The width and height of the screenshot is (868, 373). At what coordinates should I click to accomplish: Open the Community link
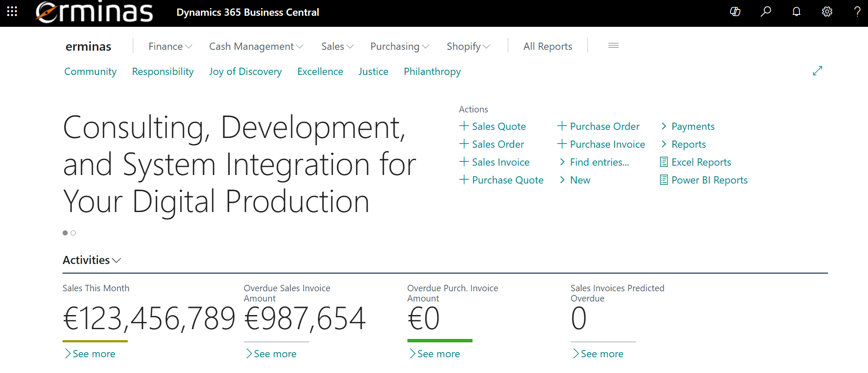coord(90,72)
